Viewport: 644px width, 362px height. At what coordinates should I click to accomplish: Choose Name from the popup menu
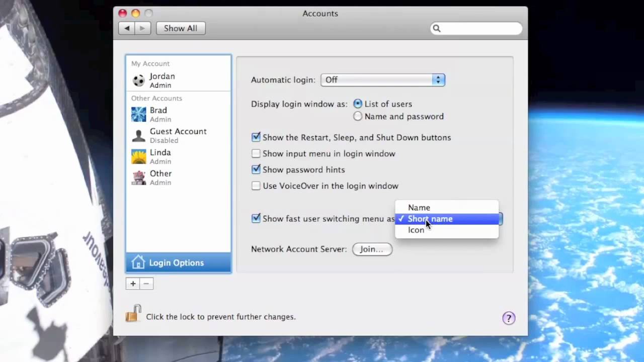click(447, 207)
